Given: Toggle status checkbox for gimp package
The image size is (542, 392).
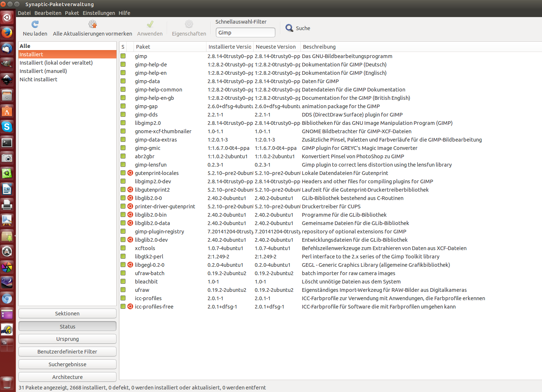Looking at the screenshot, I should pyautogui.click(x=123, y=56).
